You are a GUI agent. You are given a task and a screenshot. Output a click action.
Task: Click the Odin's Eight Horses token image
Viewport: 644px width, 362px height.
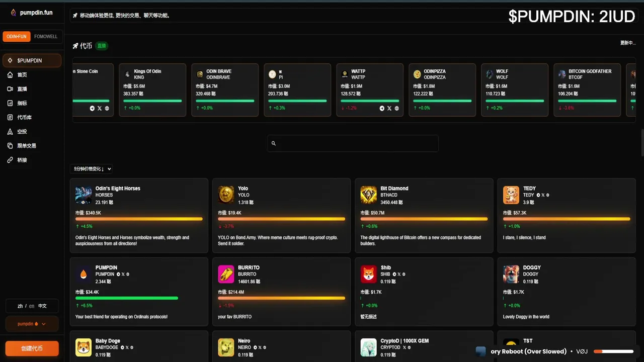tap(84, 195)
